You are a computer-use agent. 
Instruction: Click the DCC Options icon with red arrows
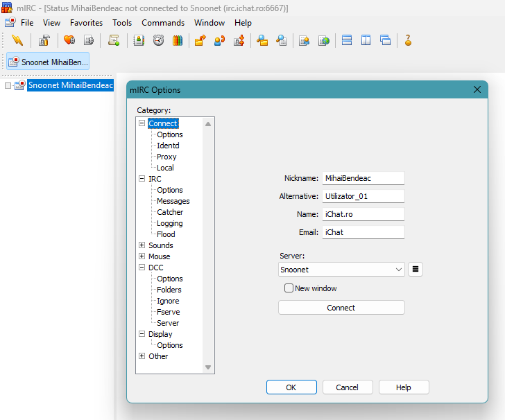pyautogui.click(x=239, y=40)
